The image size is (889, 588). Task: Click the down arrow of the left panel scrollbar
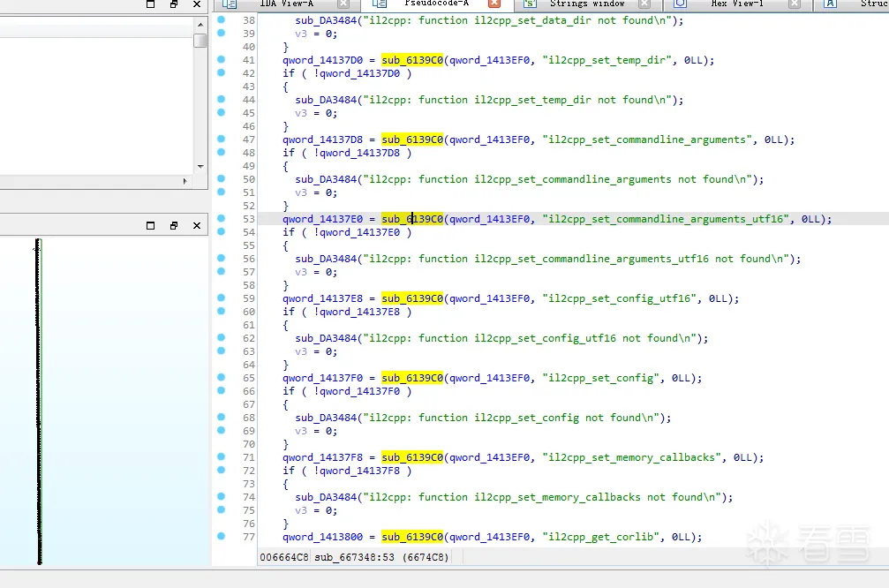click(x=200, y=168)
